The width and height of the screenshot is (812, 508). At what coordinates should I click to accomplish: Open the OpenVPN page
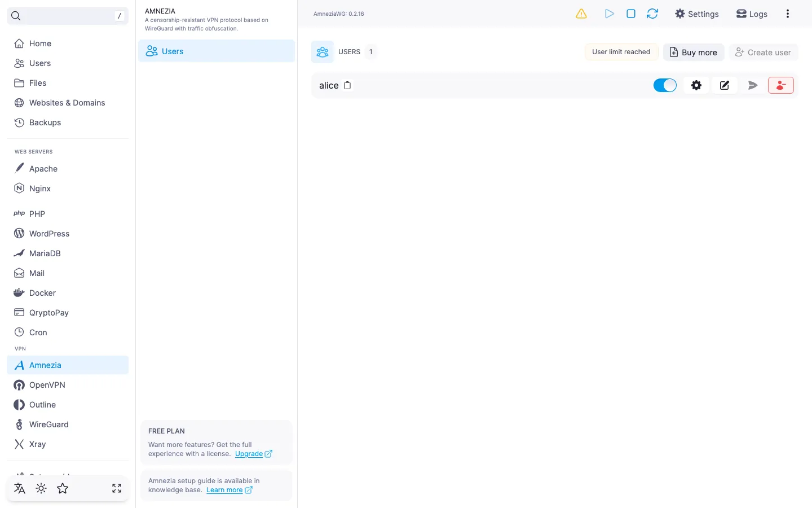pos(68,385)
